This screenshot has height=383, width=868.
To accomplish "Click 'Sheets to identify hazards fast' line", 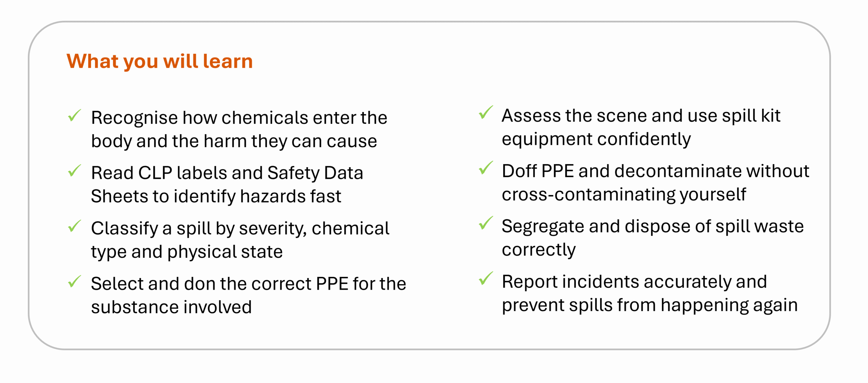I will pyautogui.click(x=216, y=196).
